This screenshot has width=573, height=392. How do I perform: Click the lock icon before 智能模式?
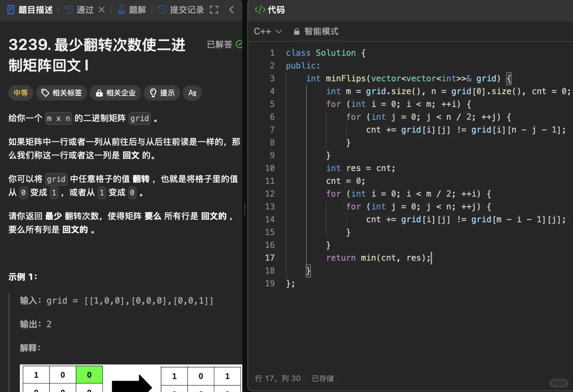tap(297, 32)
